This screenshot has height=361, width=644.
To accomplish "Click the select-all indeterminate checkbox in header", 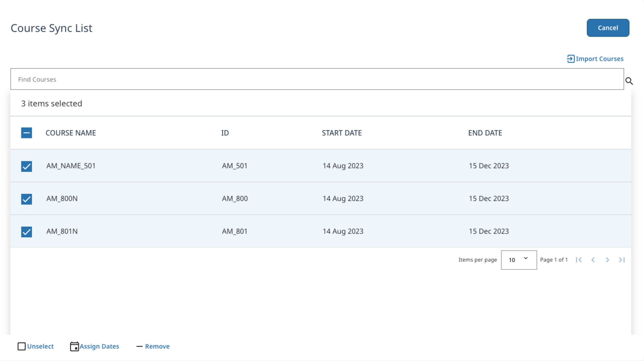I will click(x=26, y=133).
